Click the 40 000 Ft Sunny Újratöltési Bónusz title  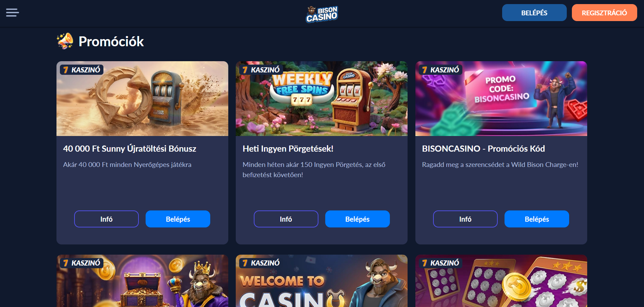[130, 149]
